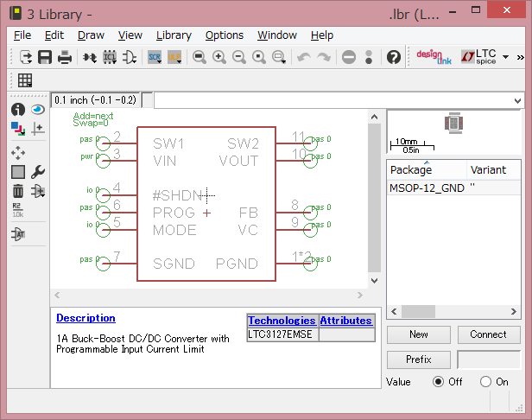Open the Window menu

tap(277, 35)
